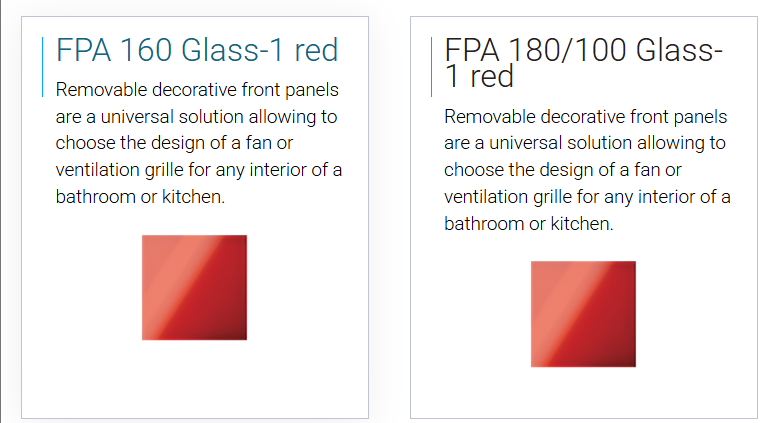Screen dimensions: 774x423
Task: Click blank area below the FPA 160 thumbnail
Action: tap(194, 378)
